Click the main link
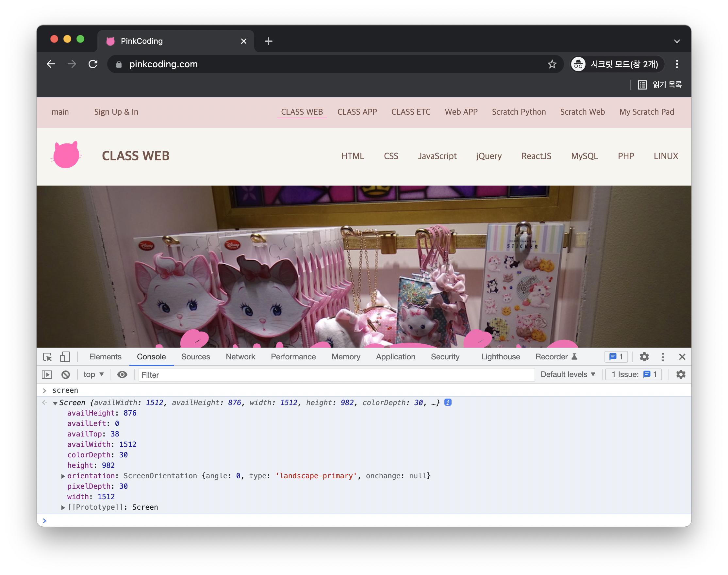The height and width of the screenshot is (575, 728). 60,112
